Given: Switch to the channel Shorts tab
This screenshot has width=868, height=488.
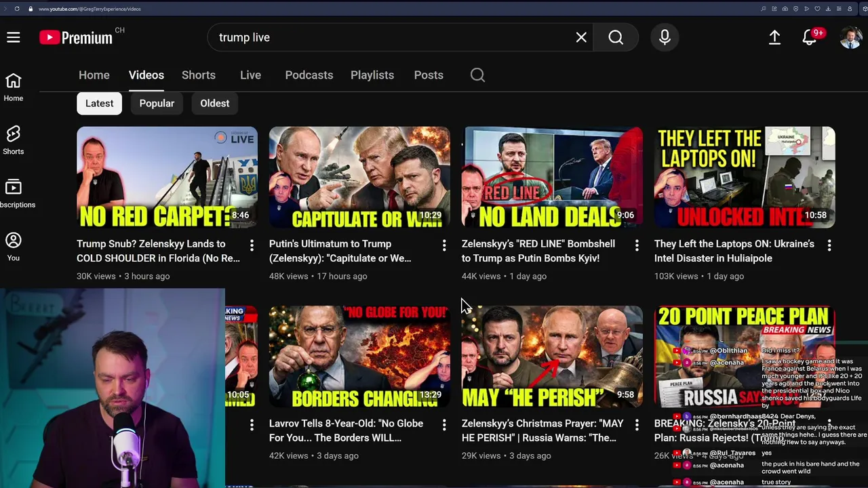Looking at the screenshot, I should [x=199, y=75].
